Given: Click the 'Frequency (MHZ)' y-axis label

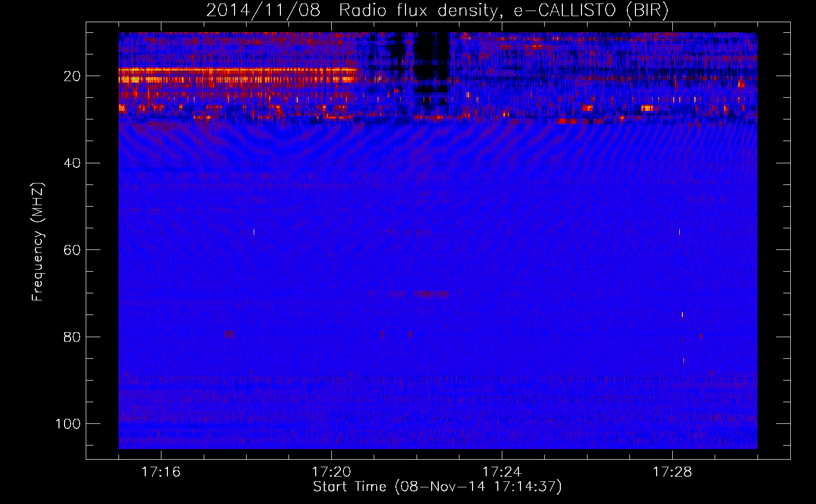Looking at the screenshot, I should click(38, 242).
